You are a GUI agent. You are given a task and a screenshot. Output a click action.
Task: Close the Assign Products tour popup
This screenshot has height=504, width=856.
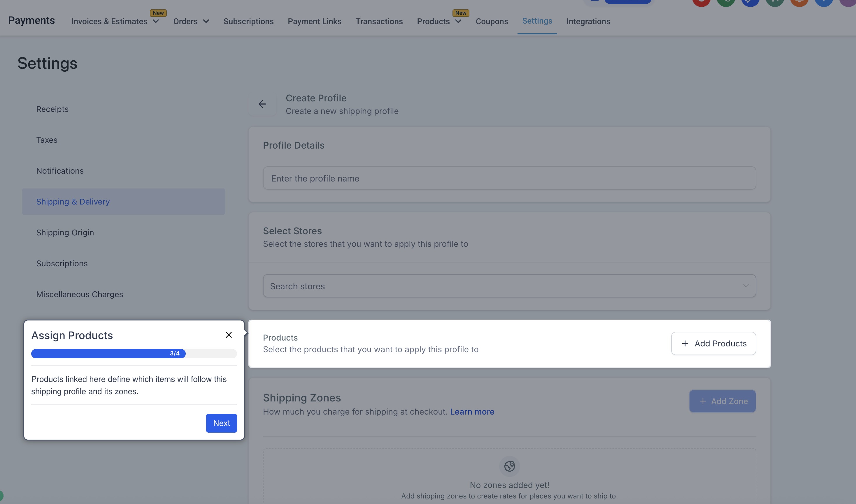click(229, 335)
